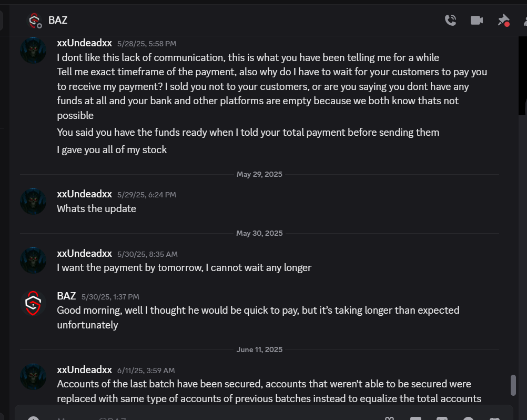This screenshot has height=420, width=527.
Task: Click xxUndeadxx avatar on 8:35 AM message
Action: pyautogui.click(x=33, y=261)
